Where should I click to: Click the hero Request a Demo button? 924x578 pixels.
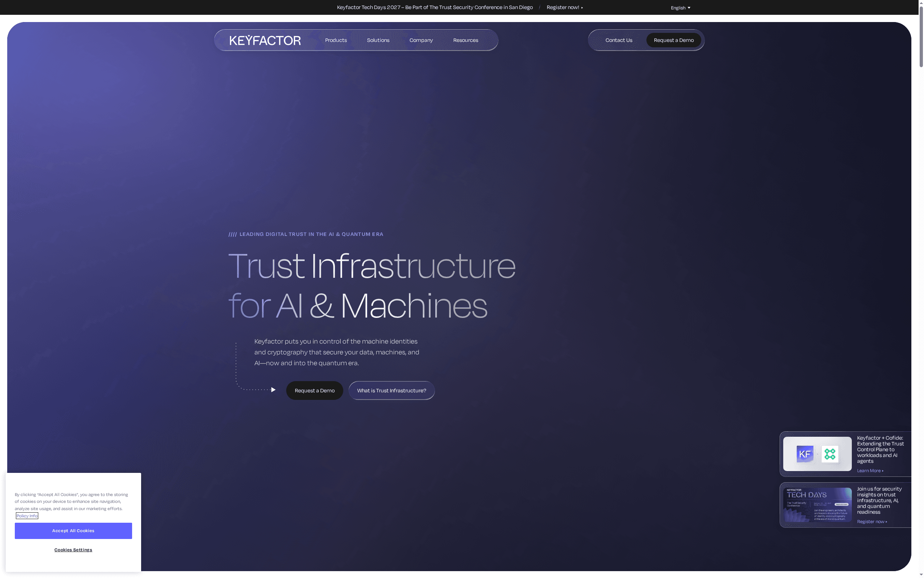pyautogui.click(x=315, y=390)
